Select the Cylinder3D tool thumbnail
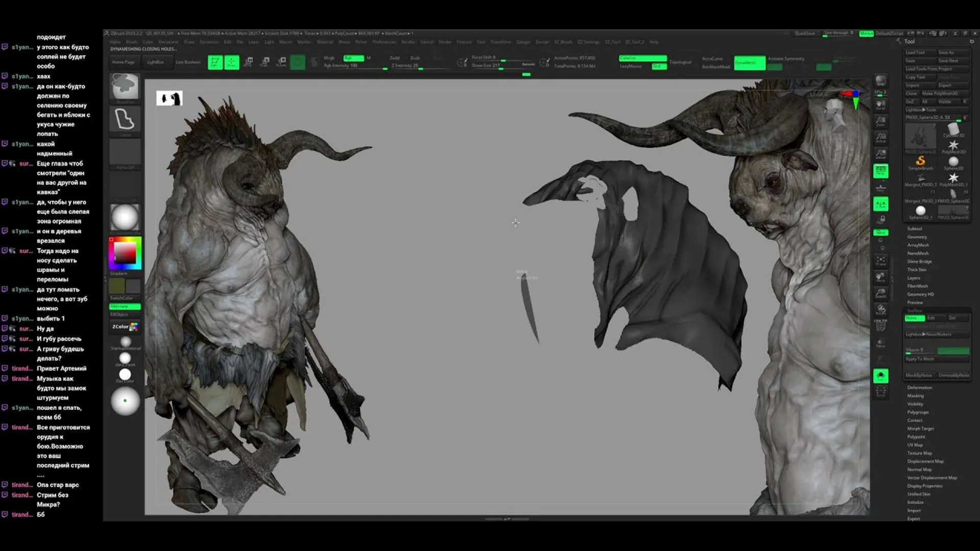980x551 pixels. pyautogui.click(x=953, y=130)
